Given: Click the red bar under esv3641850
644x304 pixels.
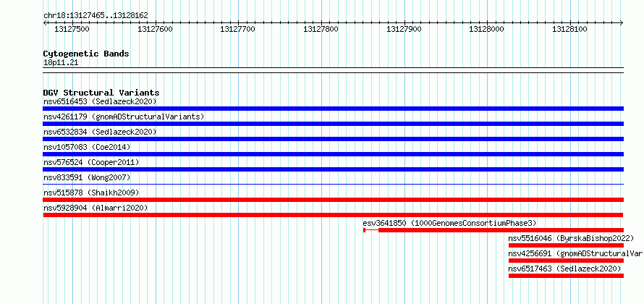Looking at the screenshot, I should pos(493,230).
